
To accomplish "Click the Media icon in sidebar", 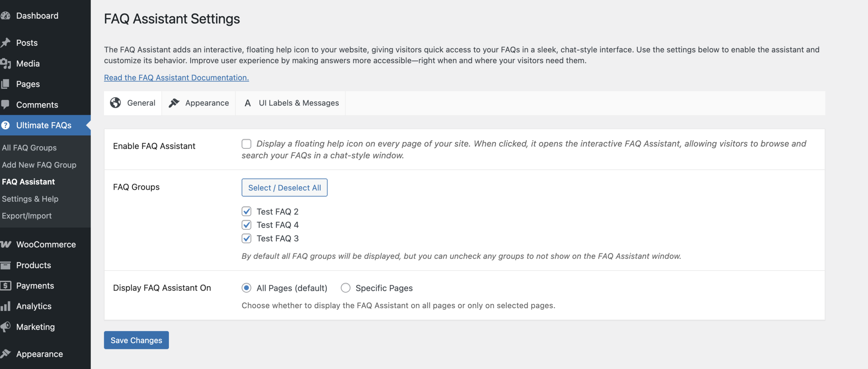I will 5,63.
